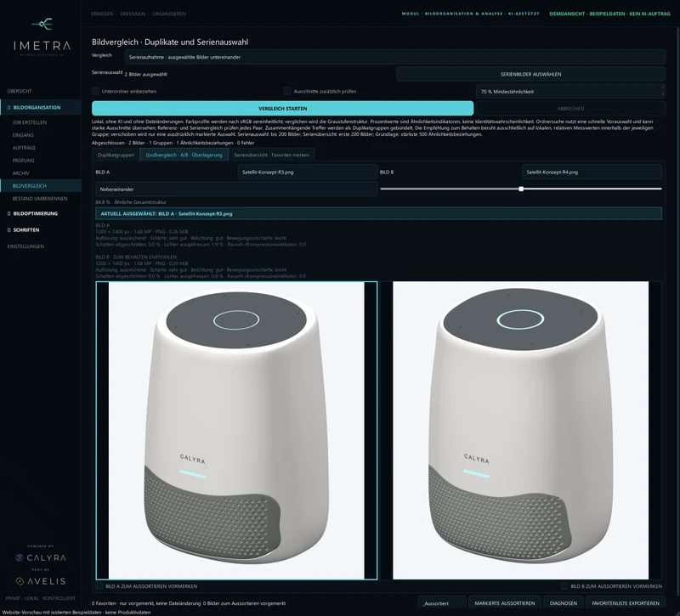The height and width of the screenshot is (616, 680).
Task: Click the AVELIS logo in sidebar footer
Action: pyautogui.click(x=41, y=581)
